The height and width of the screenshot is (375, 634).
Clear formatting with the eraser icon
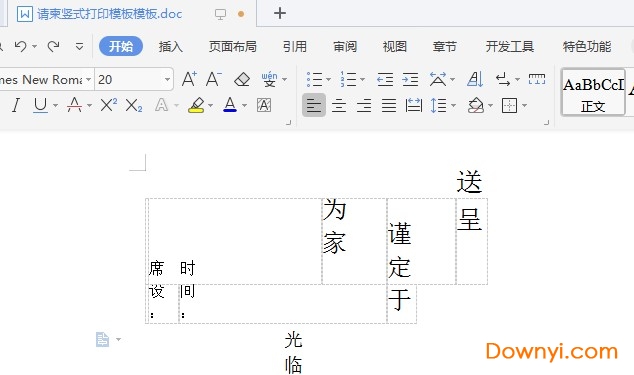point(242,79)
